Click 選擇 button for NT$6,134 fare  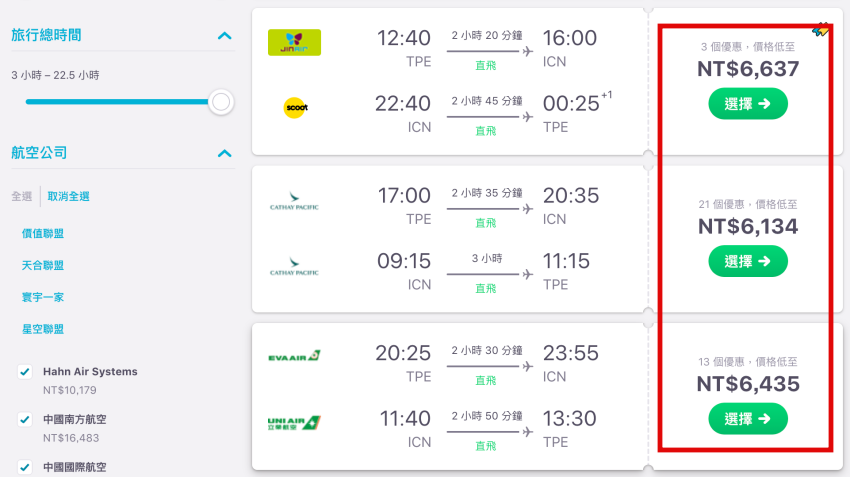coord(748,261)
